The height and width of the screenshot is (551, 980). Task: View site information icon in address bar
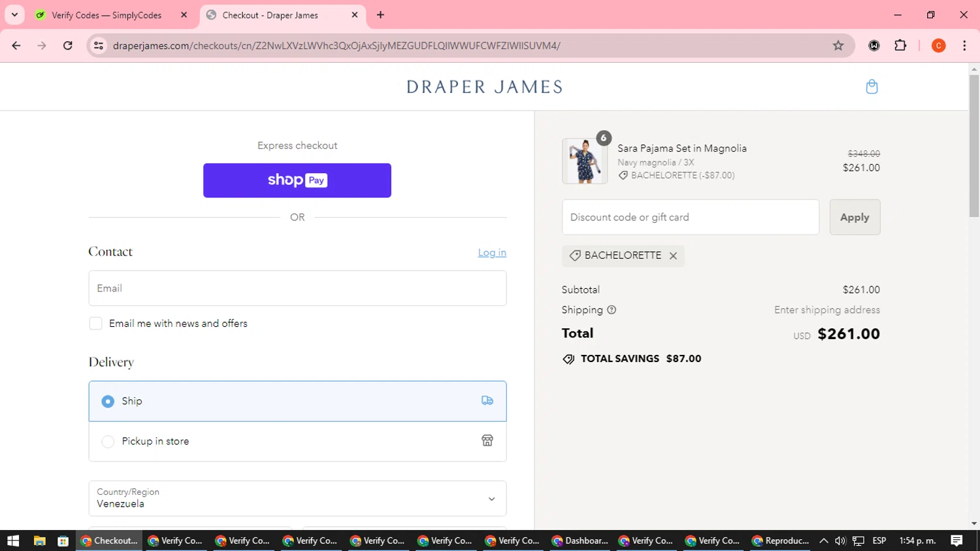tap(99, 45)
